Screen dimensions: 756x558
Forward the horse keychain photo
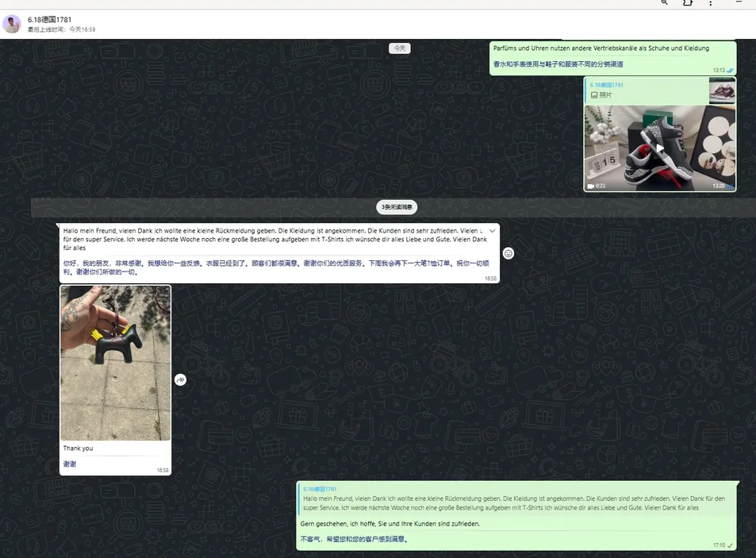click(180, 380)
